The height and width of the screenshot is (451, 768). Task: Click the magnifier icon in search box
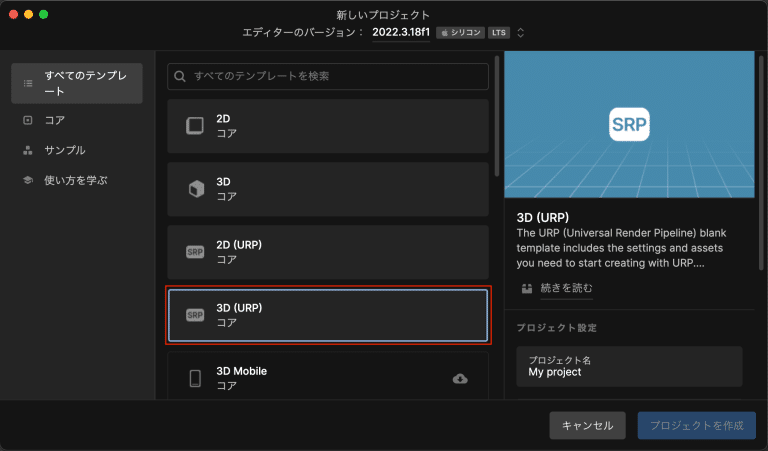pyautogui.click(x=180, y=76)
